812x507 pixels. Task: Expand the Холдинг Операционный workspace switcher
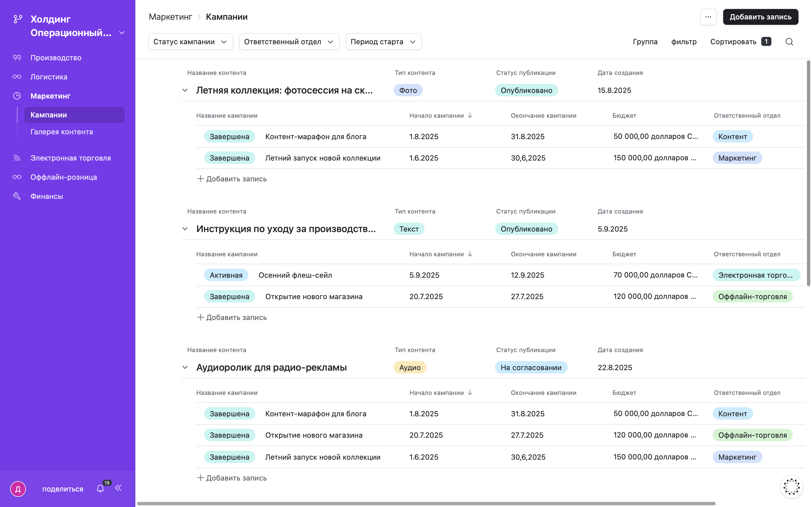click(x=122, y=32)
